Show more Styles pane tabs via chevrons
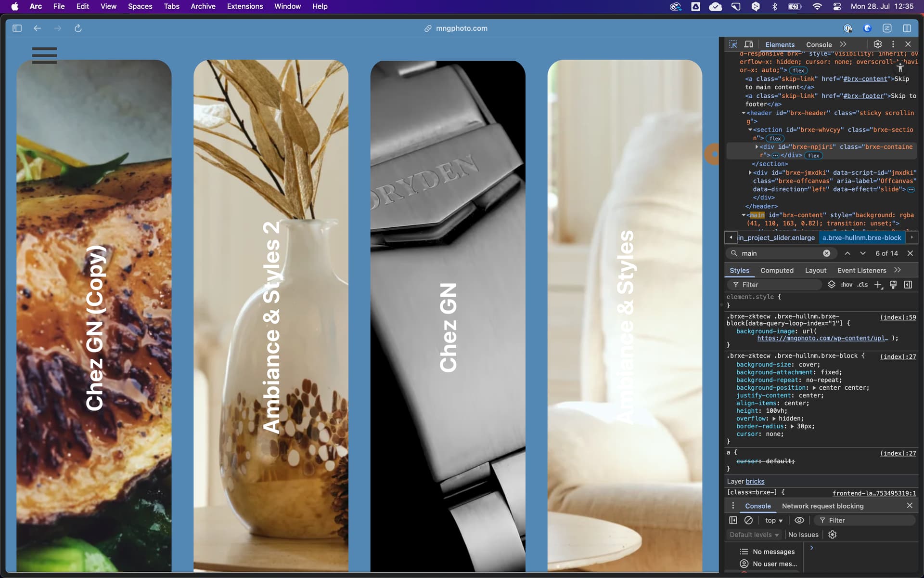The width and height of the screenshot is (924, 578). click(898, 270)
